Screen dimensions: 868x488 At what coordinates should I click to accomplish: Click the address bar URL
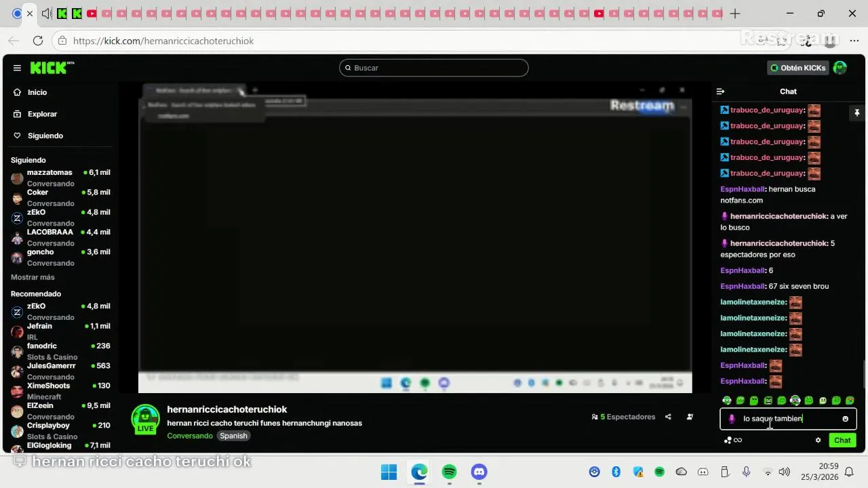coord(163,41)
